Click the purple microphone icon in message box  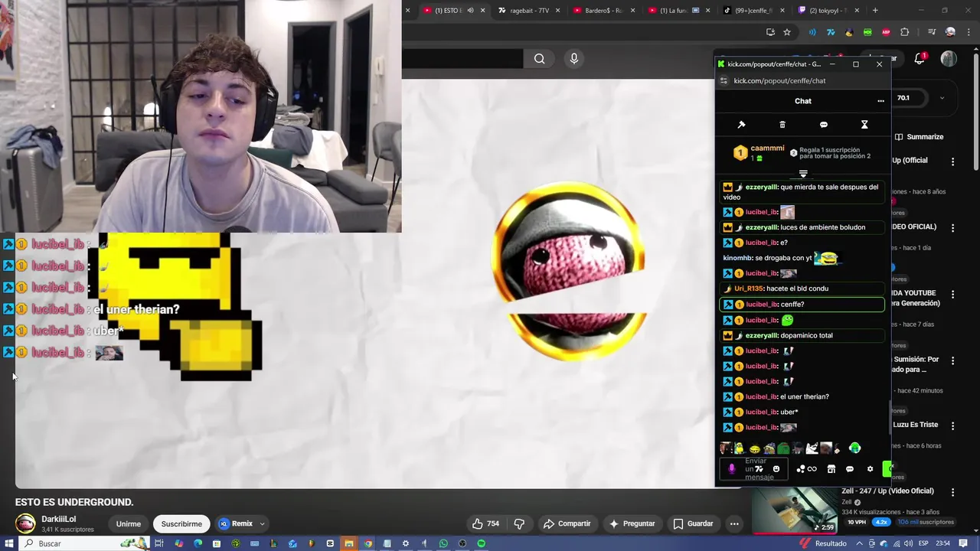point(731,469)
